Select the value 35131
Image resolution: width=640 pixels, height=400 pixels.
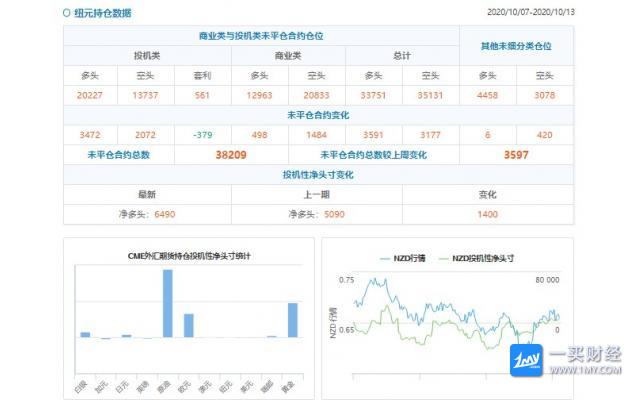(430, 95)
